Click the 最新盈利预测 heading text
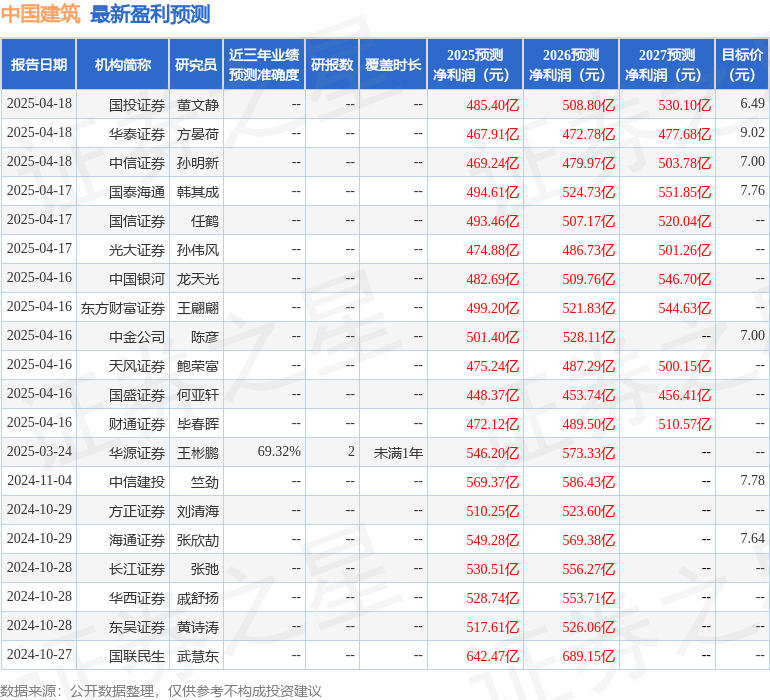The height and width of the screenshot is (700, 770). (x=150, y=14)
